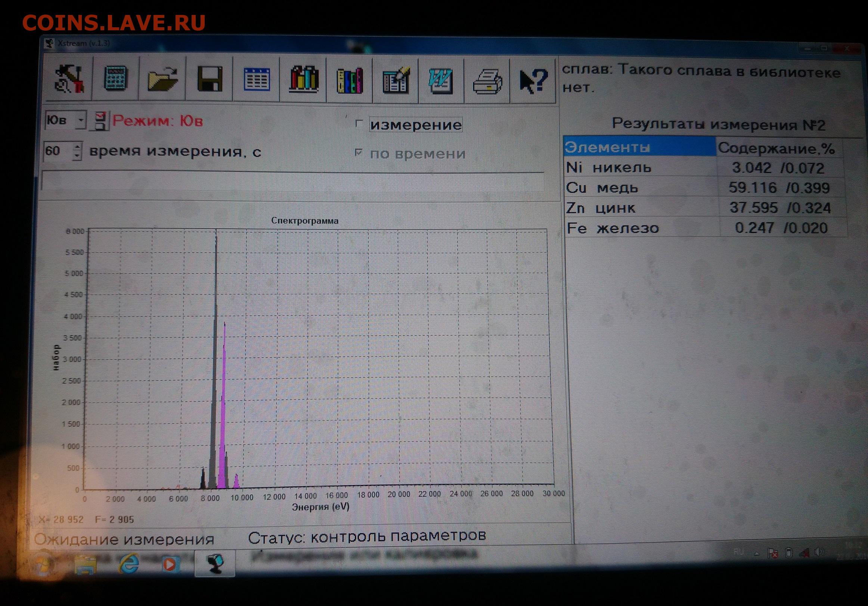Toggle the 'по времени' checkbox

point(359,152)
